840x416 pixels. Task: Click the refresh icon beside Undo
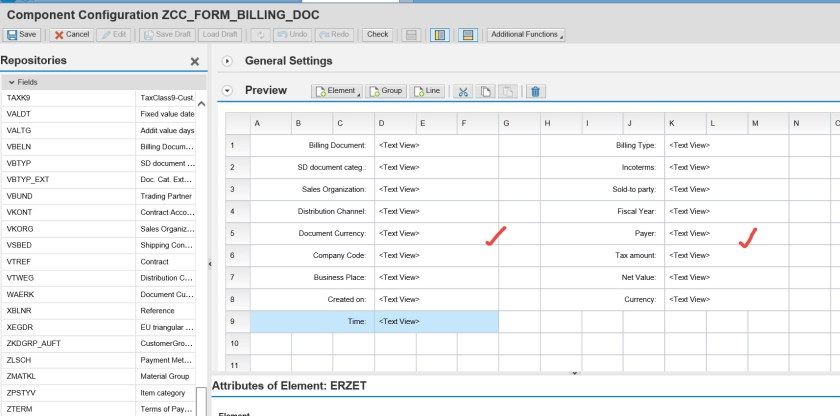260,35
